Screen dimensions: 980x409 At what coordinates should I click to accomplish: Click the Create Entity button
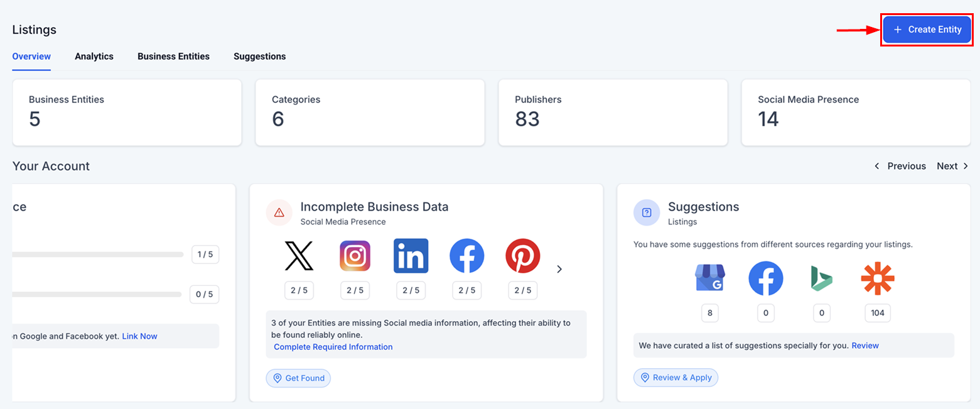click(927, 30)
